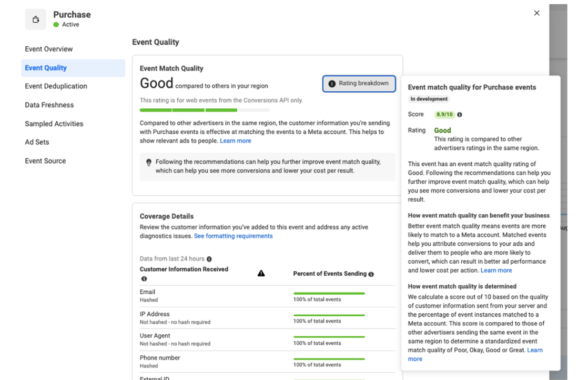The height and width of the screenshot is (380, 588).
Task: Click info icon next to Data from last 24 hours
Action: (209, 259)
